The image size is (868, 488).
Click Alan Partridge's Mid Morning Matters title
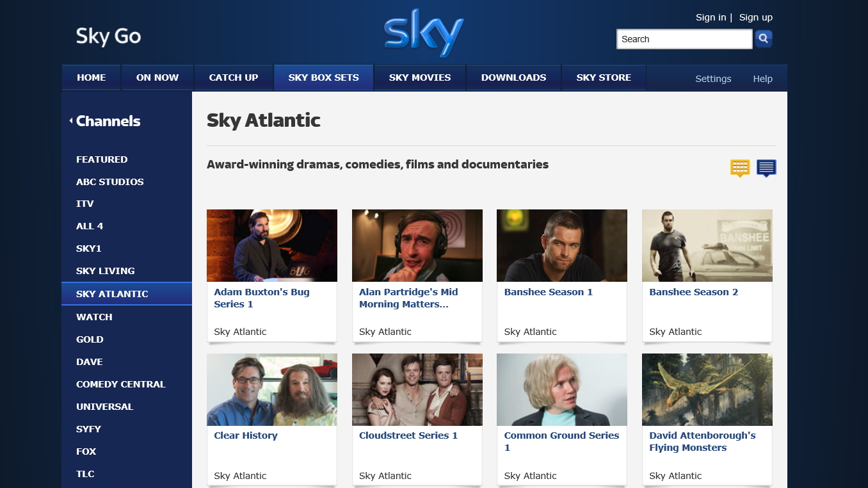tap(408, 298)
